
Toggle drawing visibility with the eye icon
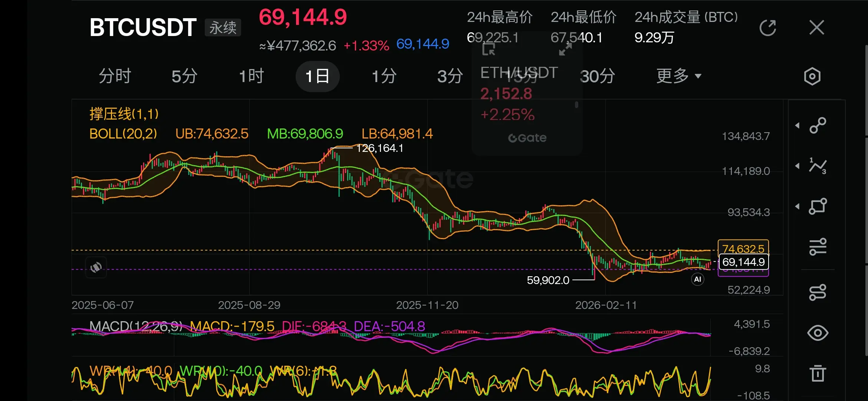818,333
